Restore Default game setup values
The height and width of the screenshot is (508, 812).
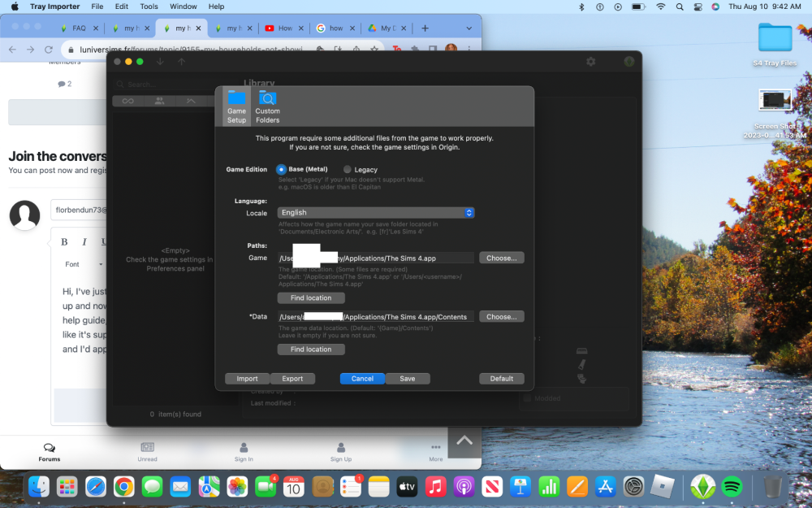[x=501, y=379]
